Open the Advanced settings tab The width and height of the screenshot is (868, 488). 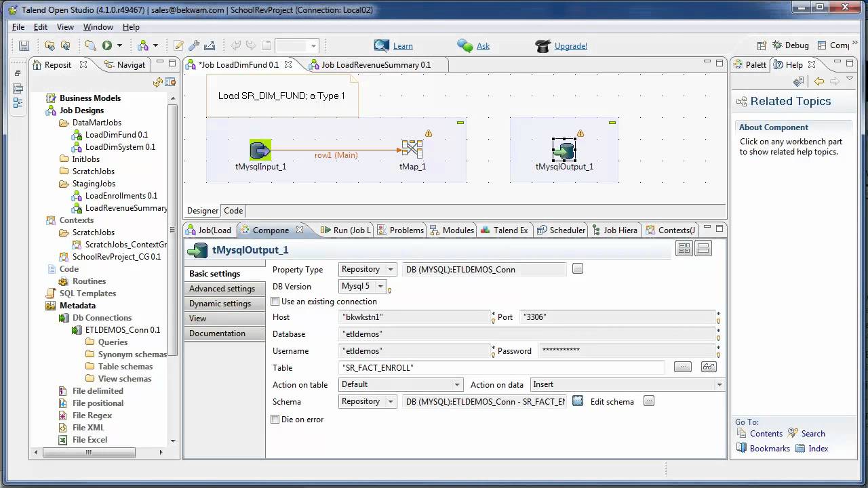click(222, 289)
